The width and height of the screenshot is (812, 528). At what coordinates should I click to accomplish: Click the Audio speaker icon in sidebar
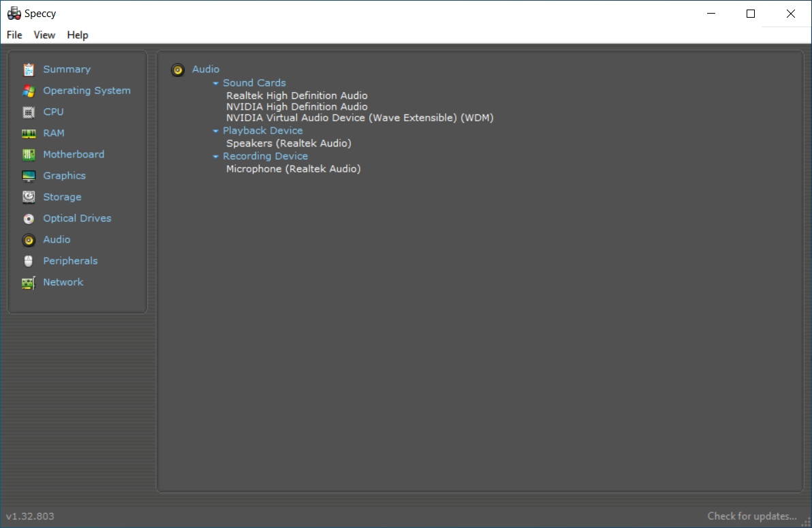tap(29, 240)
